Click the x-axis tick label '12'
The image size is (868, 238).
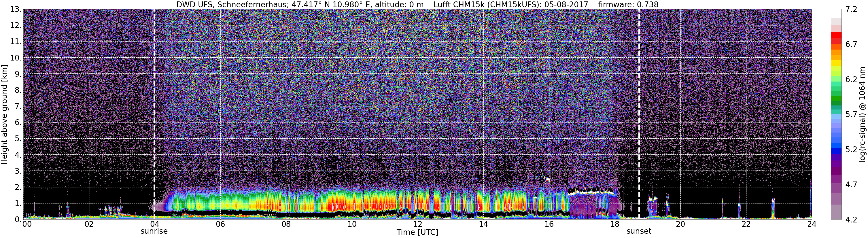(417, 224)
